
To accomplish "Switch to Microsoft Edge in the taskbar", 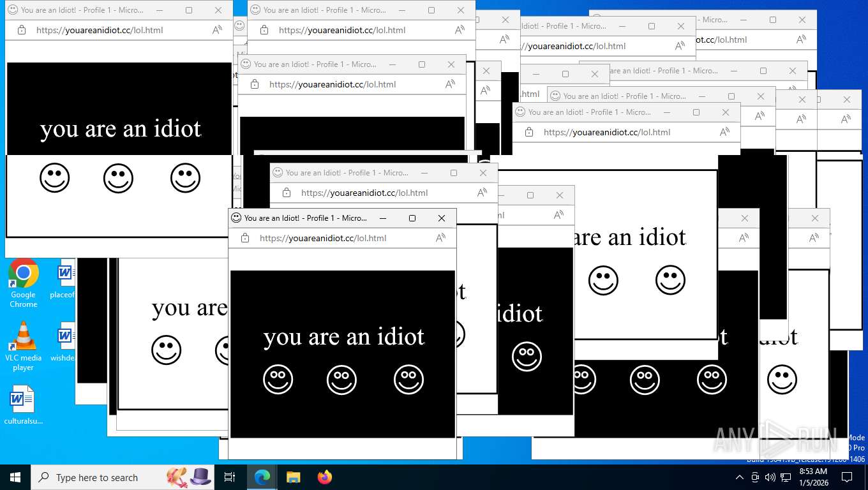I will click(x=262, y=477).
